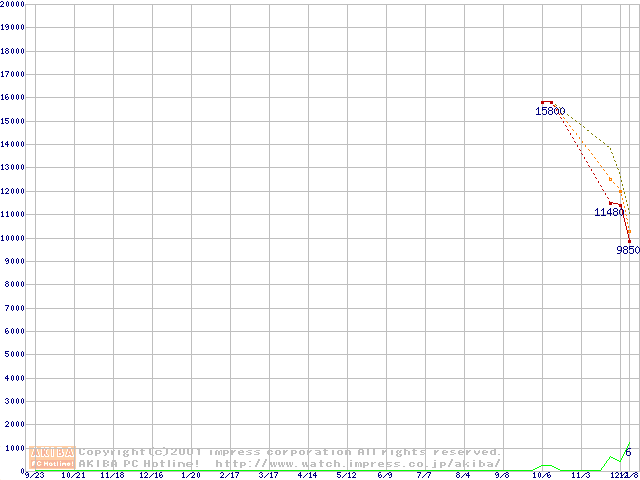Click the 12/16 date label
Image resolution: width=640 pixels, height=480 pixels.
pos(151,475)
